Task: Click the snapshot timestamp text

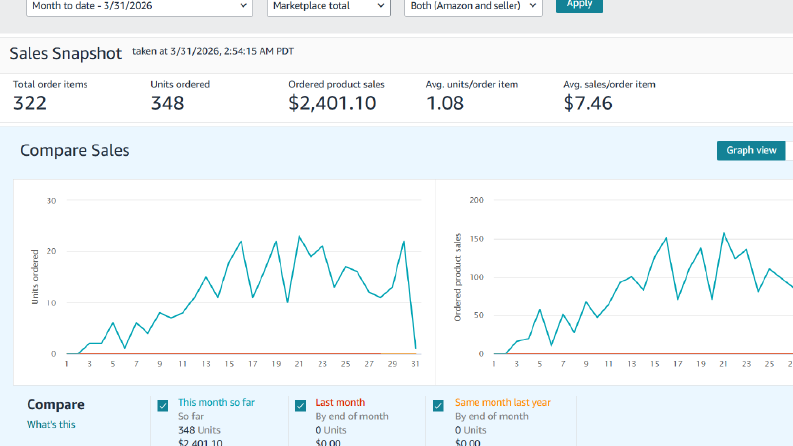Action: [213, 51]
